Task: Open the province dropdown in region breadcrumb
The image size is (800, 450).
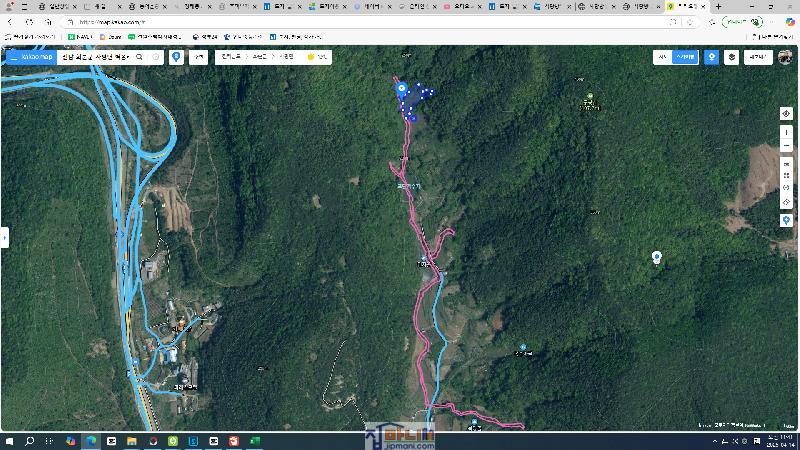Action: (x=232, y=57)
